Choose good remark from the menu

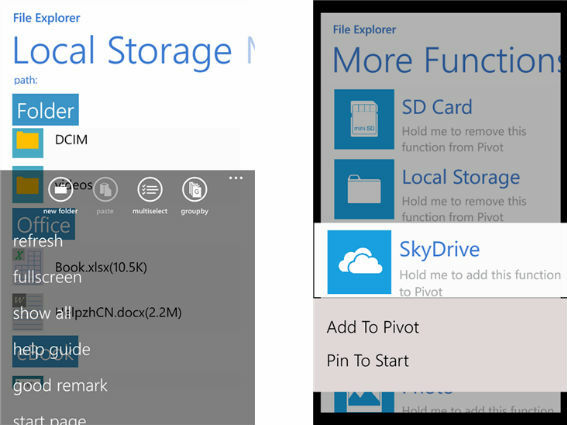(x=60, y=386)
